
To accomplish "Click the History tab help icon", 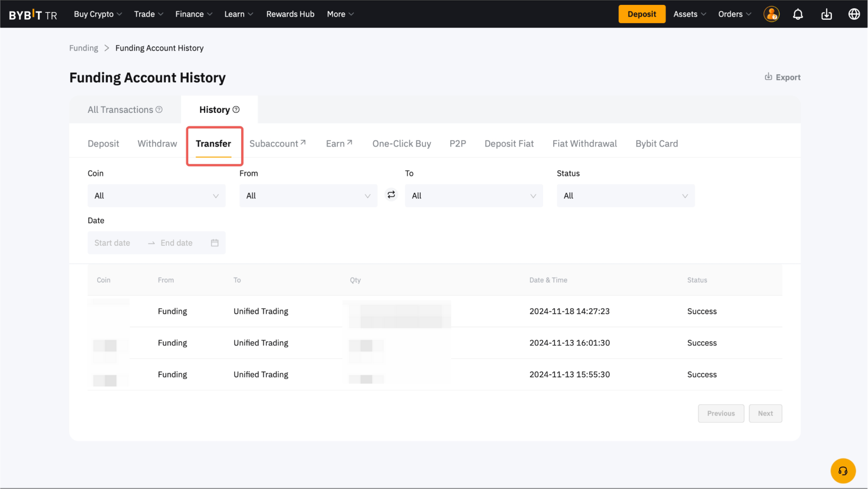I will [236, 109].
